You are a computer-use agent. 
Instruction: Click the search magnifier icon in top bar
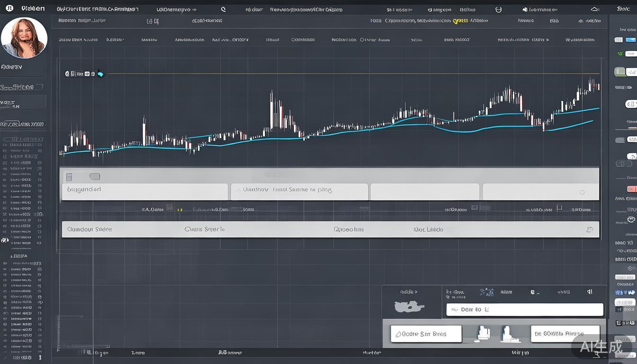click(223, 9)
